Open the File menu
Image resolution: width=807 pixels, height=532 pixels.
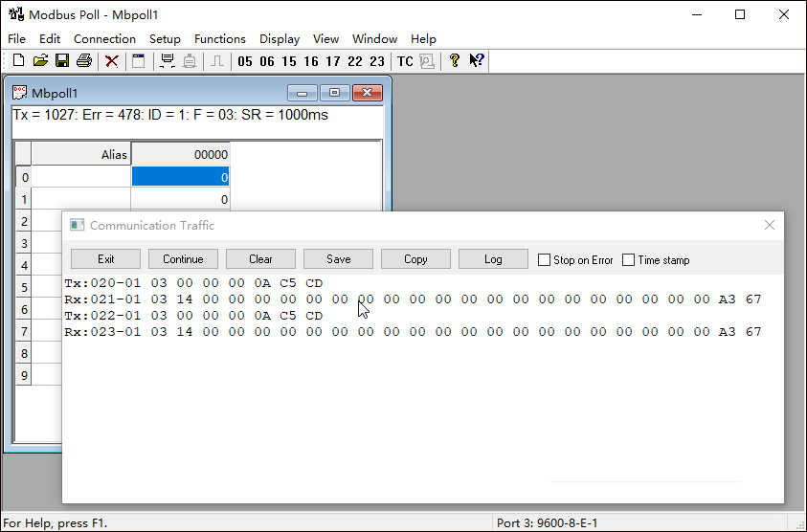click(16, 39)
